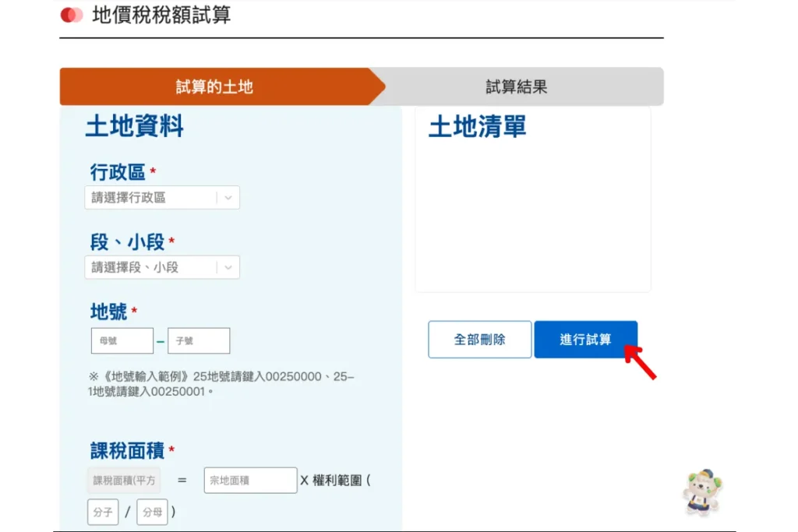798x532 pixels.
Task: Click the 課稅面積 field label
Action: (127, 450)
